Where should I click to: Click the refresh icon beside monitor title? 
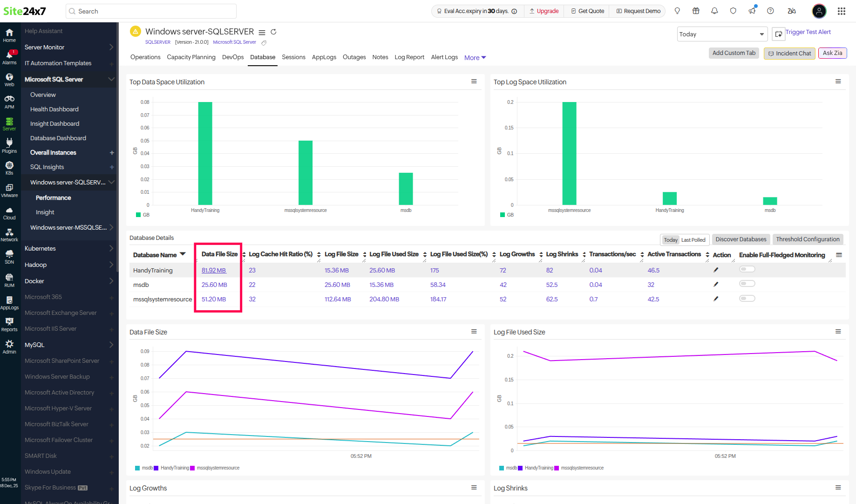coord(273,32)
